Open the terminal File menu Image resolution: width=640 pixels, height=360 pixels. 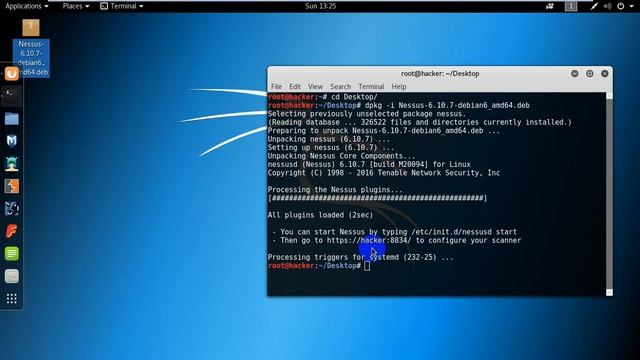(276, 87)
